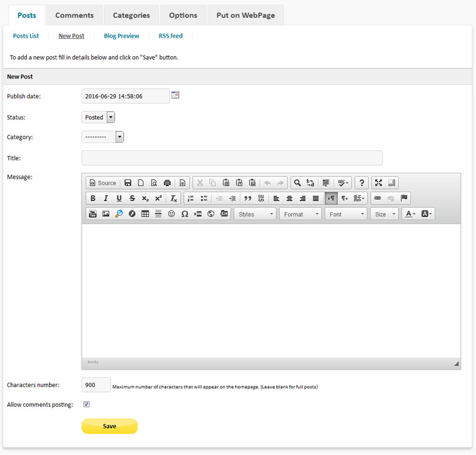Open the Posts List link

point(26,36)
